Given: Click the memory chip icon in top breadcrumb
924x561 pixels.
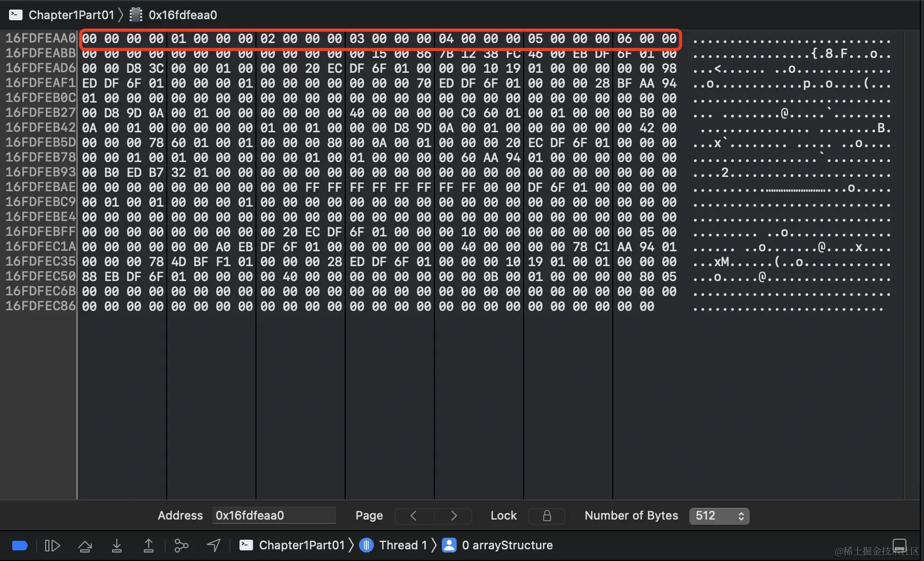Looking at the screenshot, I should point(136,15).
